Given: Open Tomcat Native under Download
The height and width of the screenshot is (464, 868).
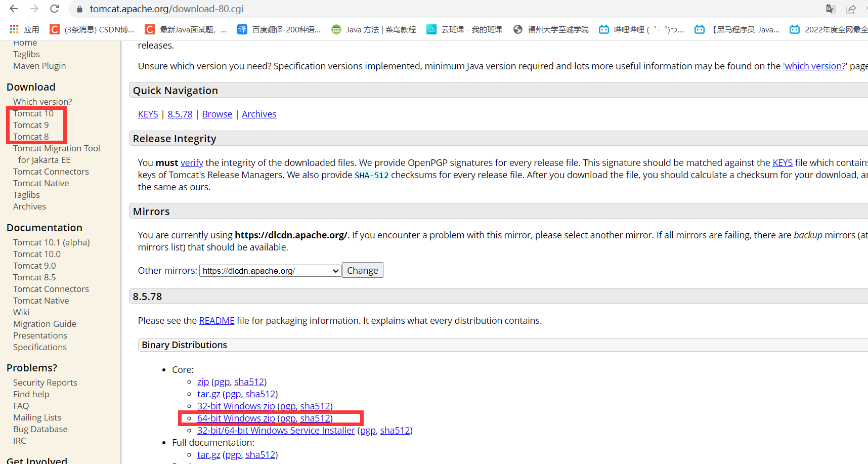Looking at the screenshot, I should click(41, 183).
